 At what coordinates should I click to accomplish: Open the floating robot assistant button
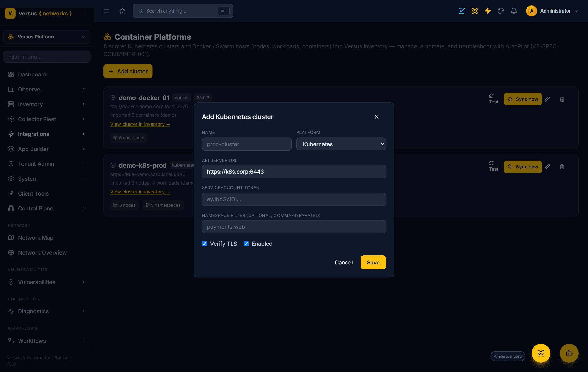pos(569,353)
